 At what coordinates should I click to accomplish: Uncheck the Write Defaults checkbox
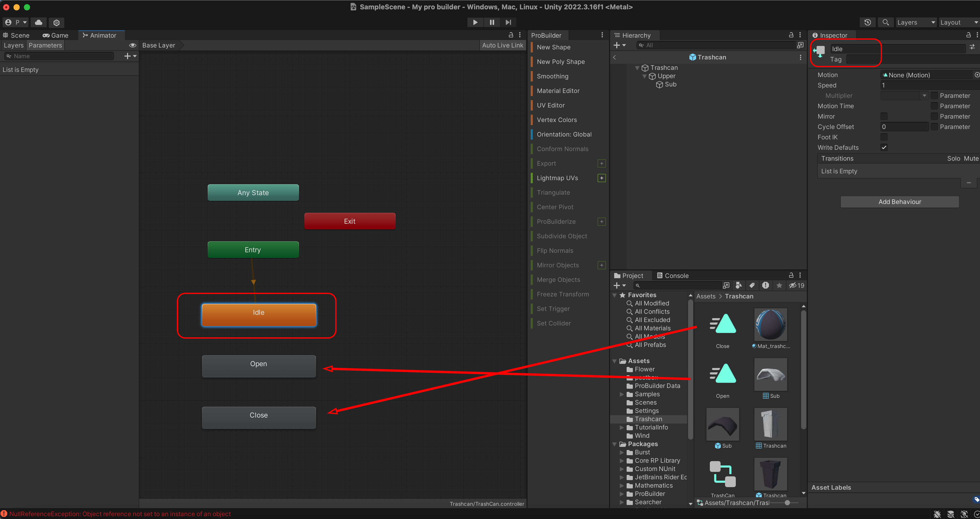[884, 148]
